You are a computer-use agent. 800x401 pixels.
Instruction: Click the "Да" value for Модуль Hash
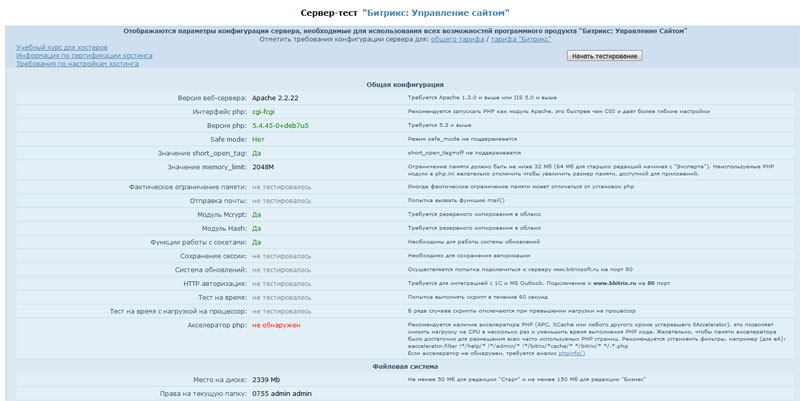click(x=257, y=229)
